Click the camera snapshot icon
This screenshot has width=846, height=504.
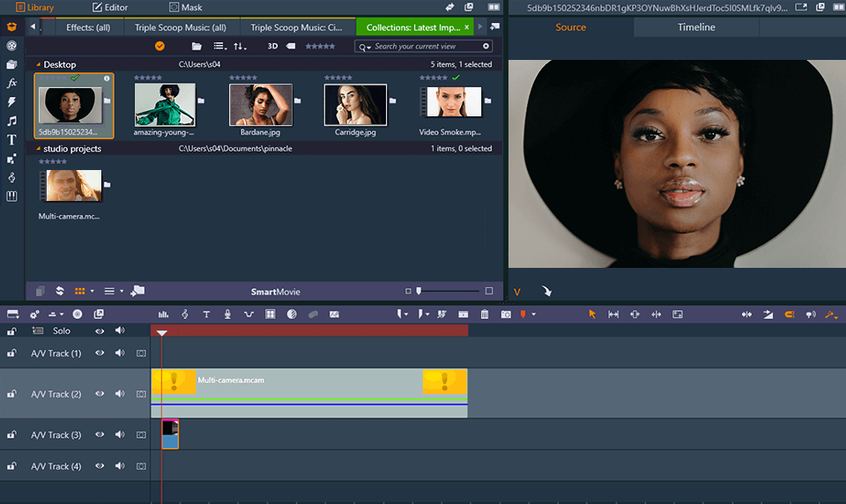point(506,315)
